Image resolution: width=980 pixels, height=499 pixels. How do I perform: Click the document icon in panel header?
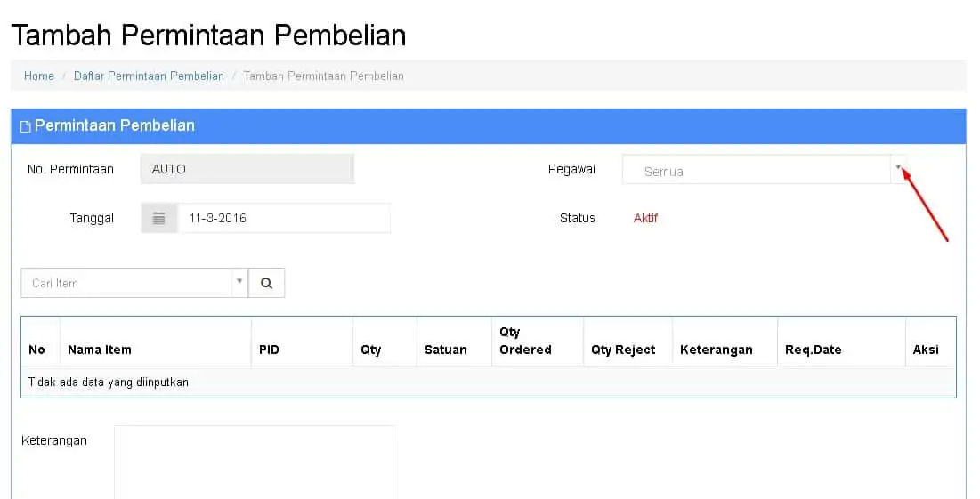click(26, 127)
